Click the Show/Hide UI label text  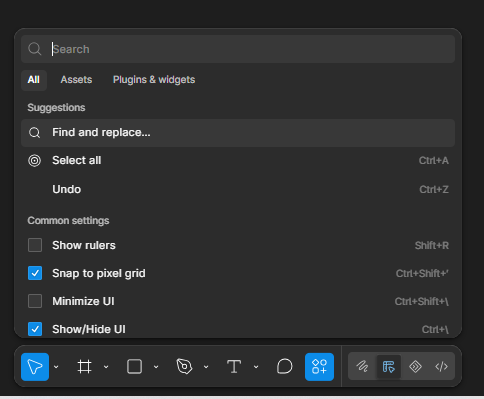(x=89, y=329)
